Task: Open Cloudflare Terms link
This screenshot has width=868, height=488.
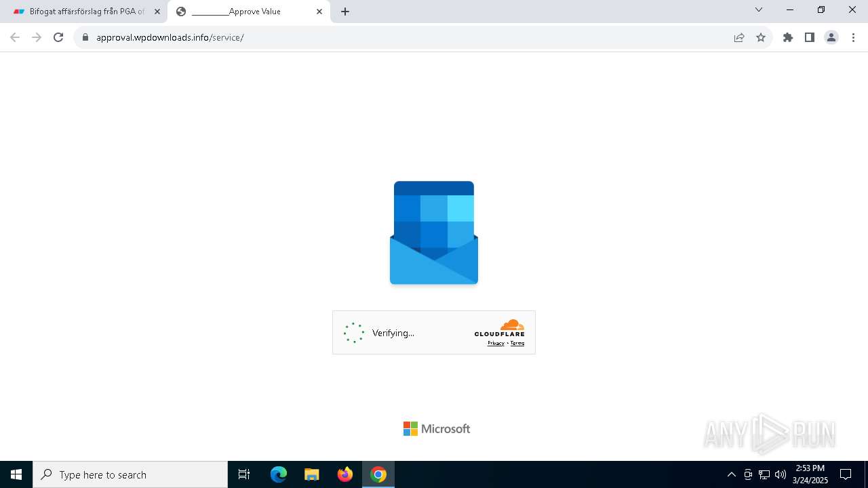Action: pyautogui.click(x=517, y=343)
